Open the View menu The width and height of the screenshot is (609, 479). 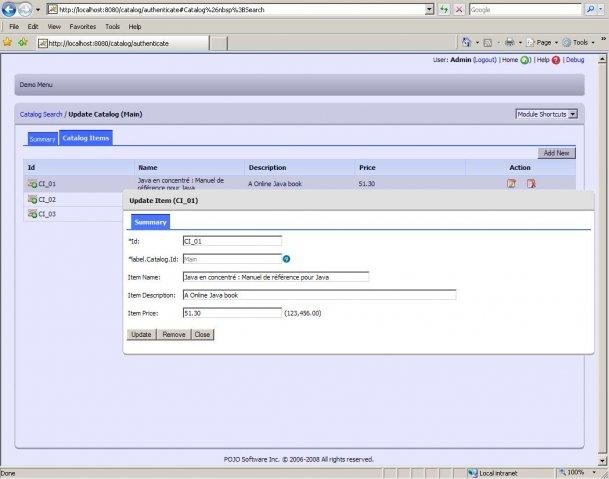(54, 27)
